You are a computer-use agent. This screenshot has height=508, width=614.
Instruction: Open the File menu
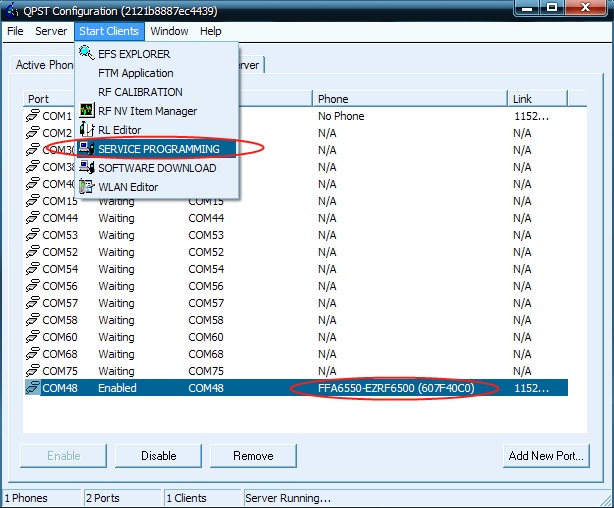pos(15,31)
